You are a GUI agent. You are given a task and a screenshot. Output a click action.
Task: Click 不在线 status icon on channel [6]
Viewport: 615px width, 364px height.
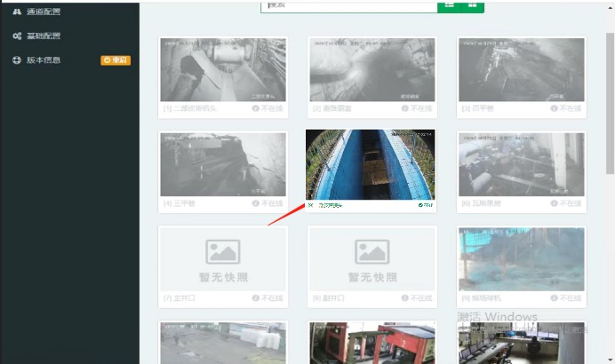555,203
